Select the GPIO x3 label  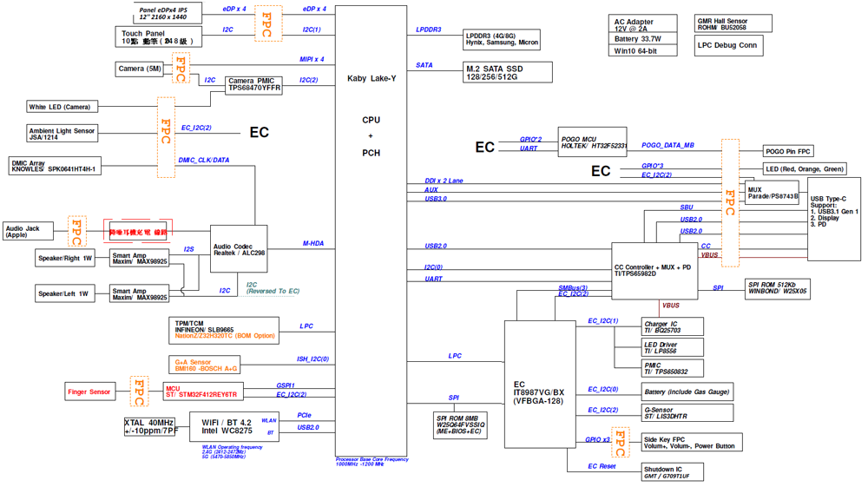pos(597,439)
